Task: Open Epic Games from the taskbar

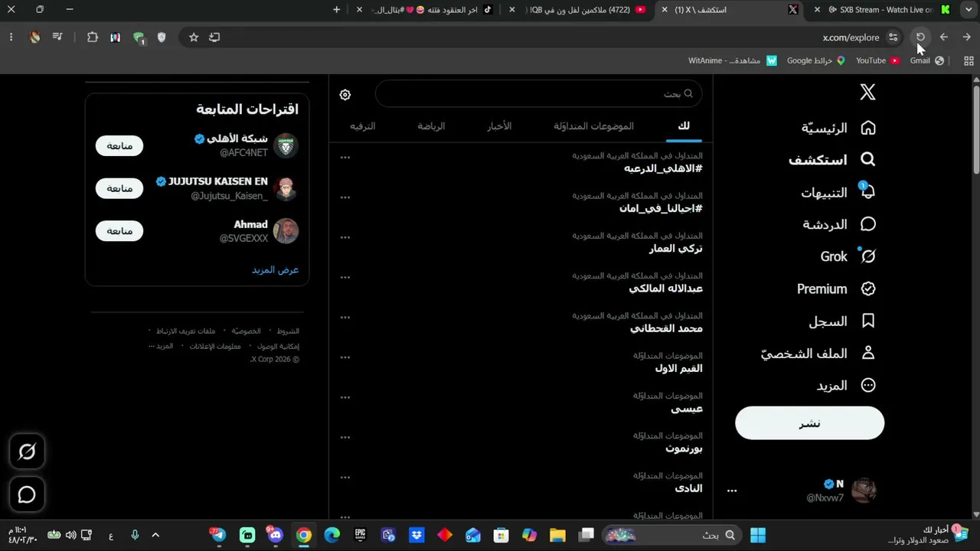Action: pyautogui.click(x=360, y=535)
